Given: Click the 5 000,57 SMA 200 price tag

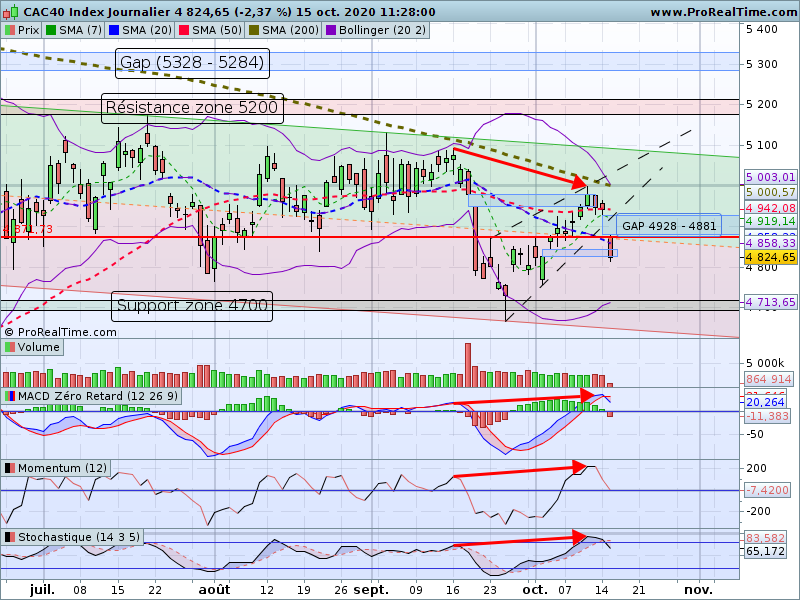Looking at the screenshot, I should click(770, 192).
